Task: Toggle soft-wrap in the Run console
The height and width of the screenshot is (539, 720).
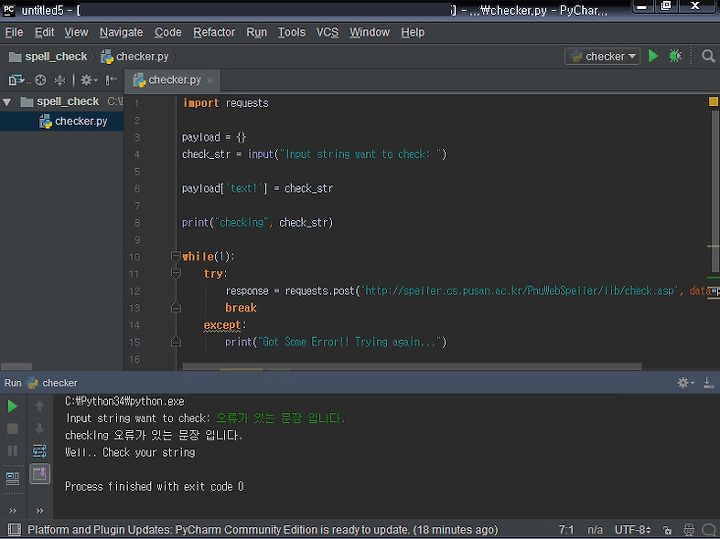Action: coord(39,451)
